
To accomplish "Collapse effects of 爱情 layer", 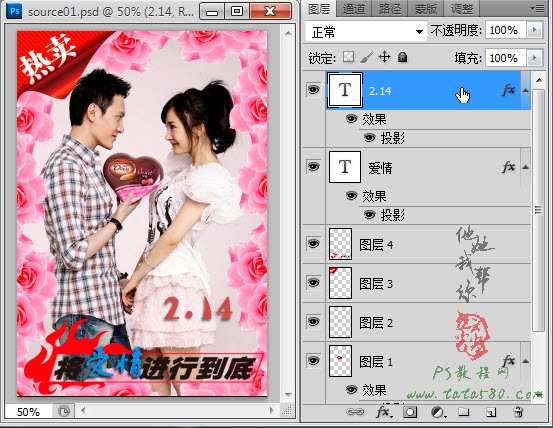I will (x=525, y=167).
